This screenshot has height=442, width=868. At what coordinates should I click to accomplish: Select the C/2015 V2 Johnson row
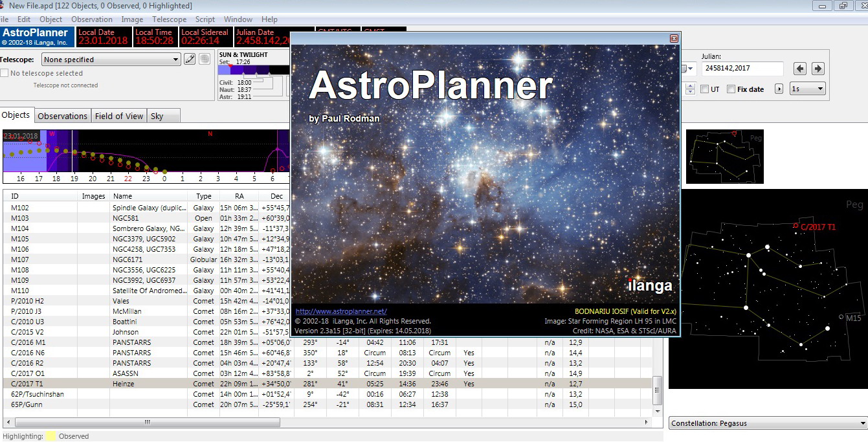[x=148, y=332]
